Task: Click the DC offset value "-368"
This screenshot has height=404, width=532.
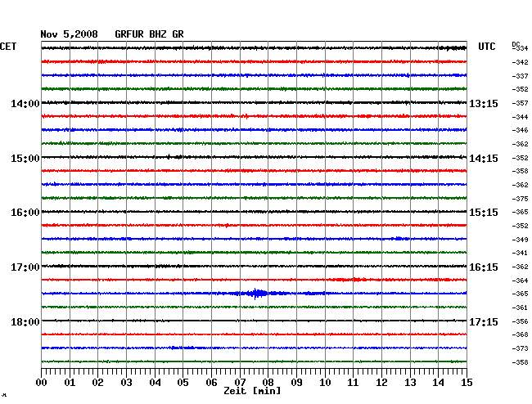Action: click(x=520, y=334)
